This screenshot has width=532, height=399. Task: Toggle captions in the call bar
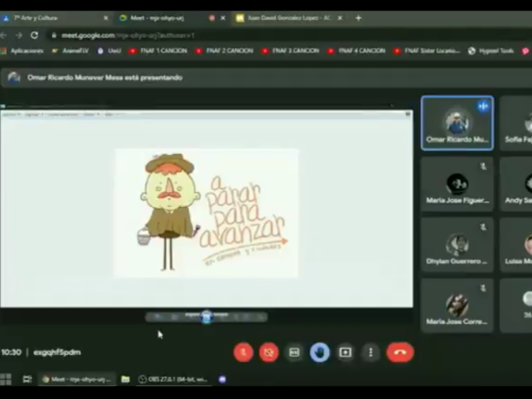(294, 352)
